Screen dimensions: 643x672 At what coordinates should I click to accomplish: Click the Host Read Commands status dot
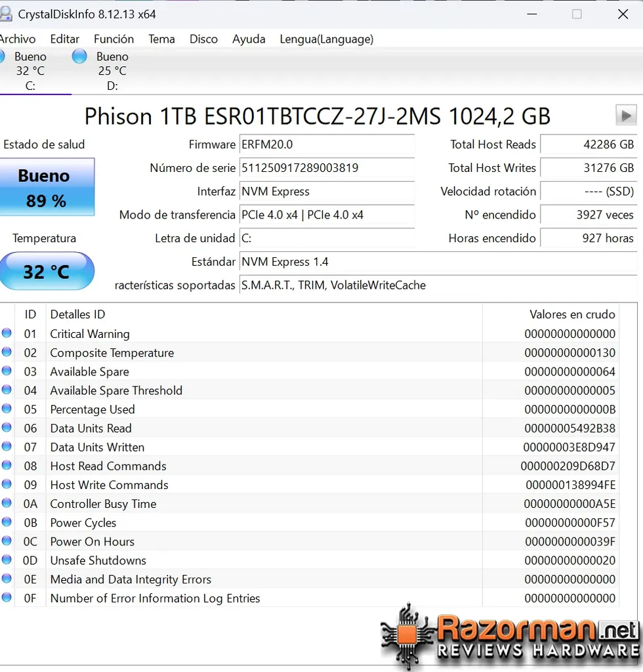pos(7,465)
